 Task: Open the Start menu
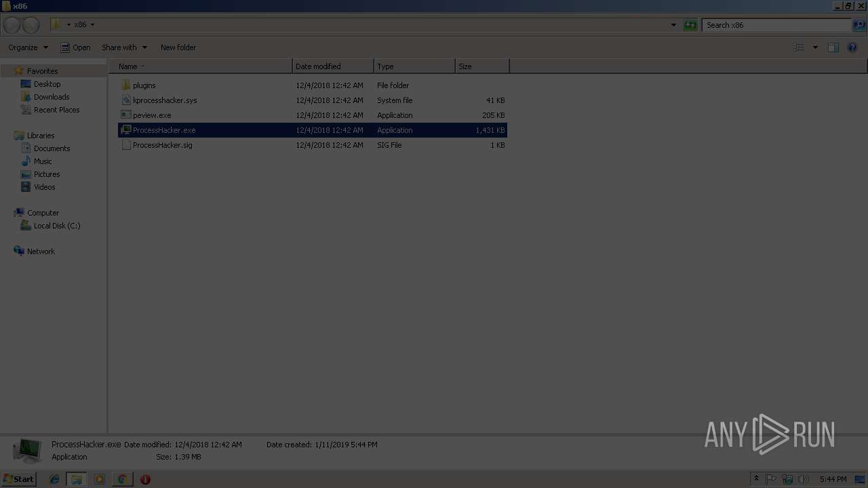coord(18,479)
